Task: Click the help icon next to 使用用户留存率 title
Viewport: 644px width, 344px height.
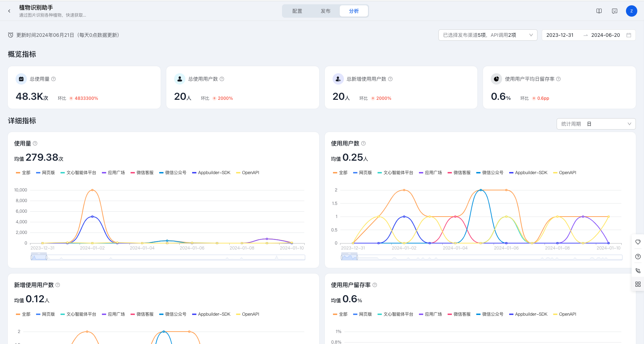Action: coord(375,285)
